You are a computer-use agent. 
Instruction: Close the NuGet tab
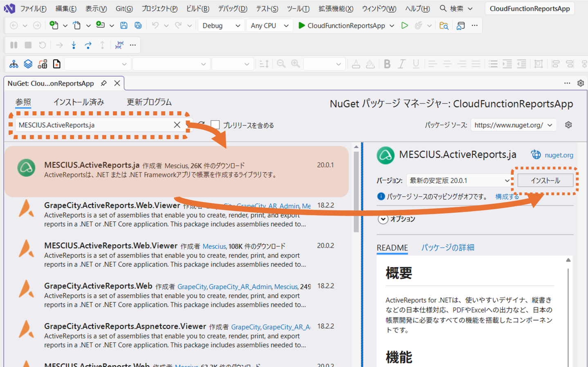(x=117, y=83)
